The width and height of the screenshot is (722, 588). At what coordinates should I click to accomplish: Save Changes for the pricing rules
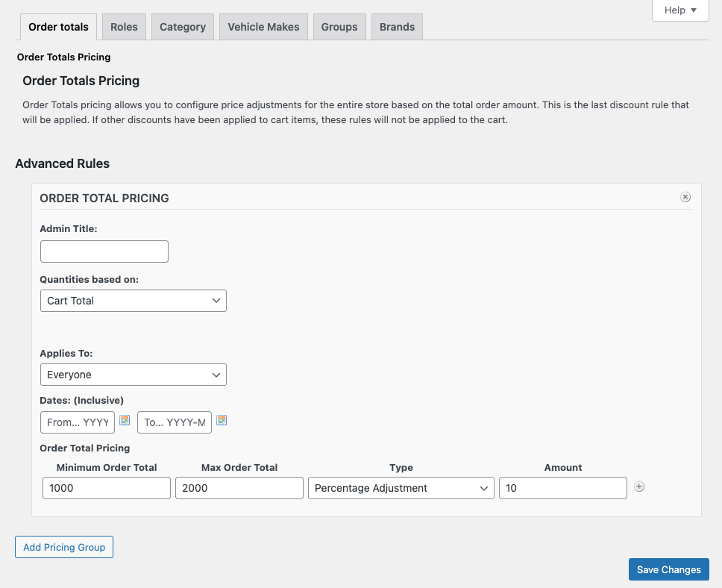[x=668, y=569]
